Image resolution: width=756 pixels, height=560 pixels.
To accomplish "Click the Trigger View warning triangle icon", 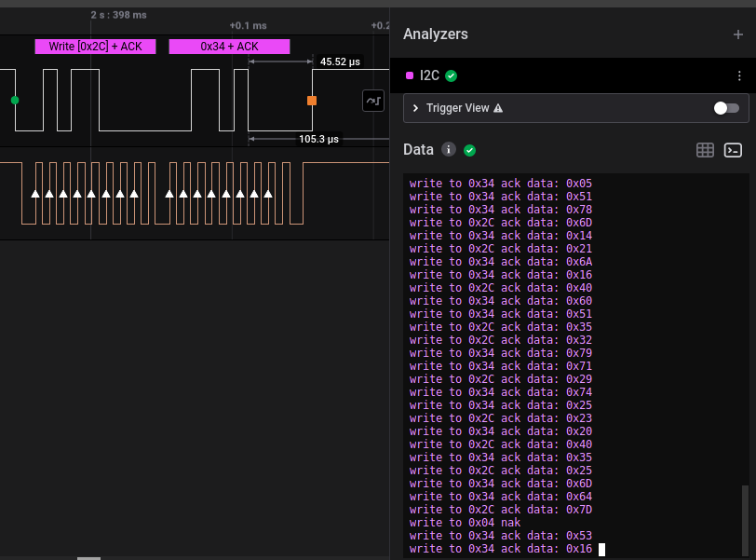I will [498, 108].
